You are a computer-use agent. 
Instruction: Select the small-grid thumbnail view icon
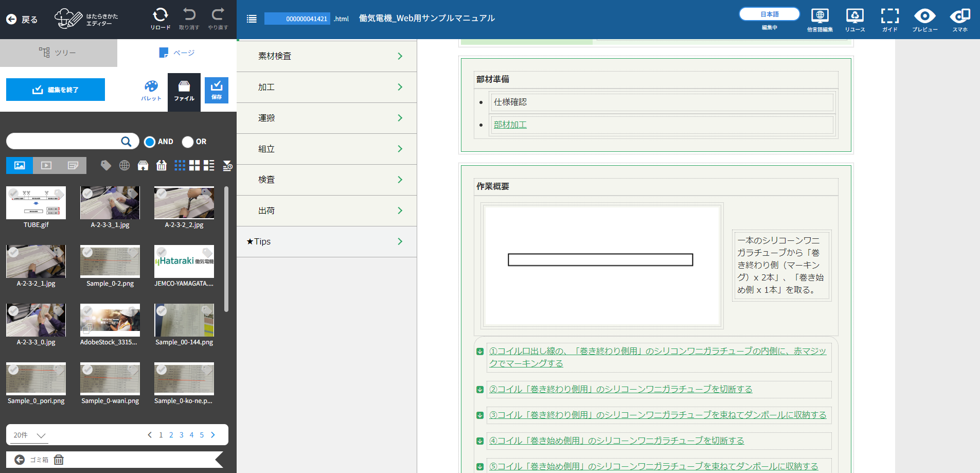pos(180,165)
